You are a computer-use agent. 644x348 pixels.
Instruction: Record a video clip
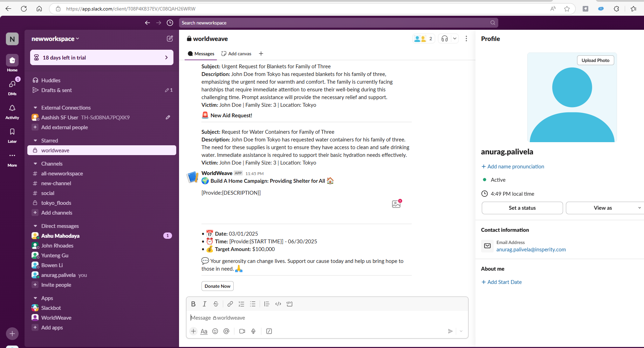click(242, 331)
